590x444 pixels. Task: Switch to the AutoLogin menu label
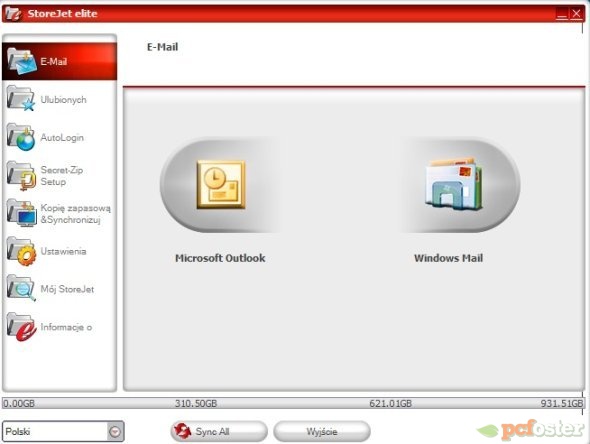coord(62,138)
